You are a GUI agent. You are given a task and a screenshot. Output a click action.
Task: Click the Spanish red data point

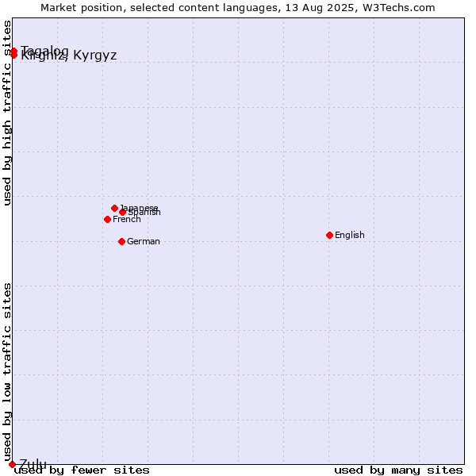point(122,212)
